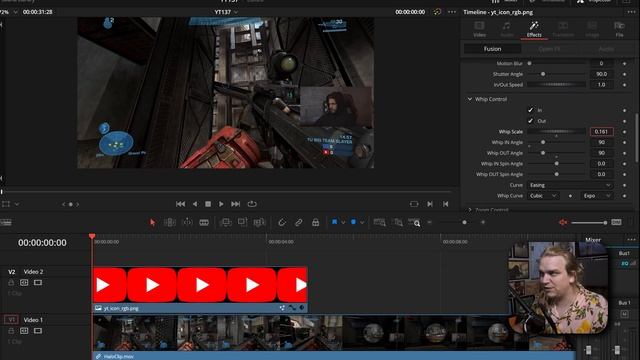Image resolution: width=640 pixels, height=360 pixels.
Task: Play the timeline in reverse
Action: point(195,204)
